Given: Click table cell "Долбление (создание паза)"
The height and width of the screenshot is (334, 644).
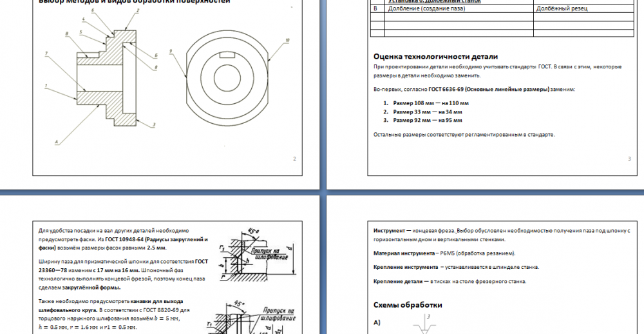Looking at the screenshot, I should coord(424,8).
